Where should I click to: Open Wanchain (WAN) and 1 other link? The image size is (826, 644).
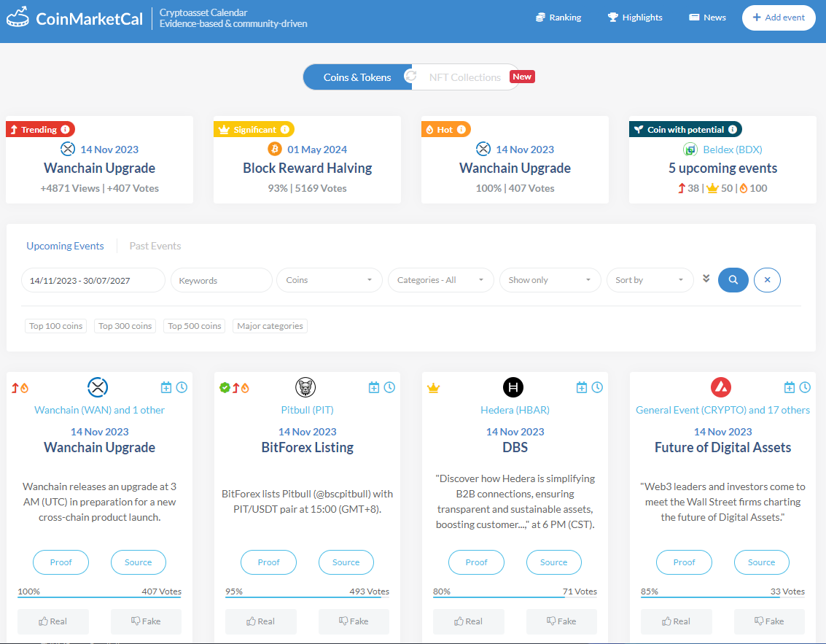pos(100,410)
